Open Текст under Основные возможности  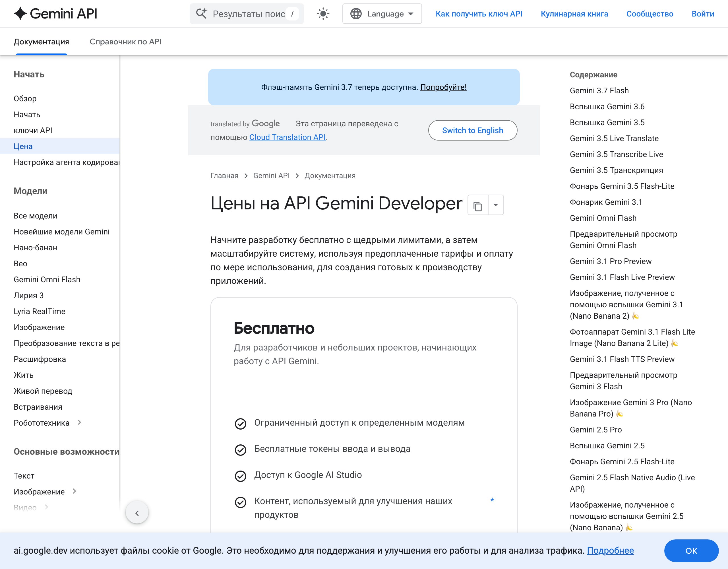pyautogui.click(x=24, y=476)
